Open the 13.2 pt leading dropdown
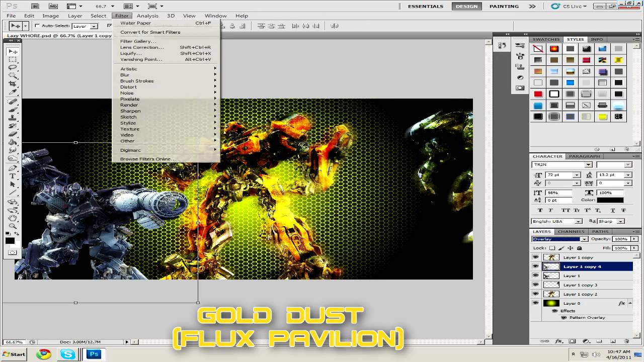The image size is (644, 362). coord(628,175)
